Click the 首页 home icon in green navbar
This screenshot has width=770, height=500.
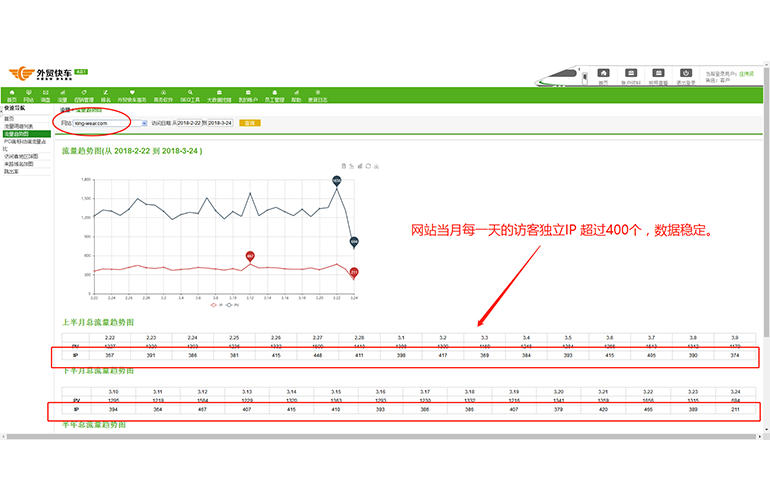12,96
